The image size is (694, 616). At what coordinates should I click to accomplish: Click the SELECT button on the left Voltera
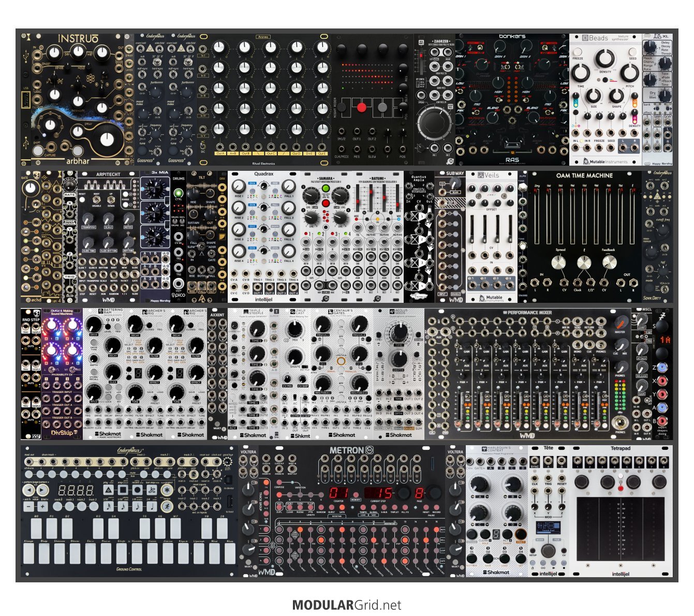[x=248, y=562]
